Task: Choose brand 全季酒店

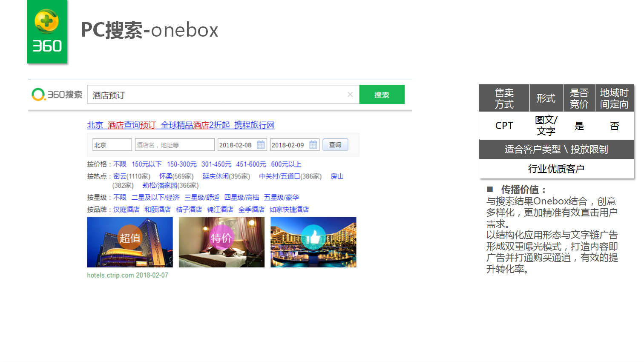Action: tap(251, 210)
